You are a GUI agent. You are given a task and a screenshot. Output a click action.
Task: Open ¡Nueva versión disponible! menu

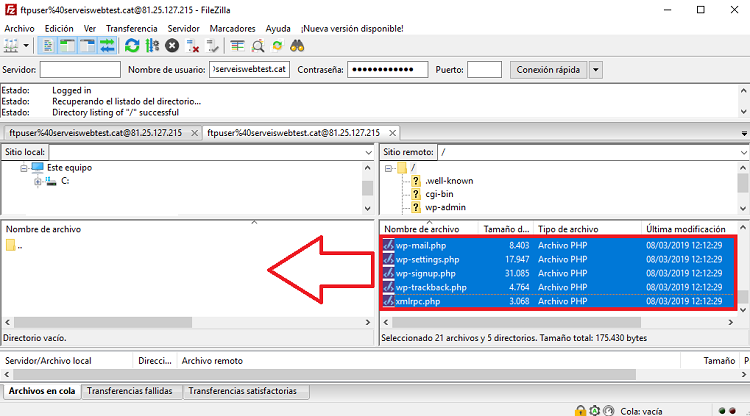point(352,29)
